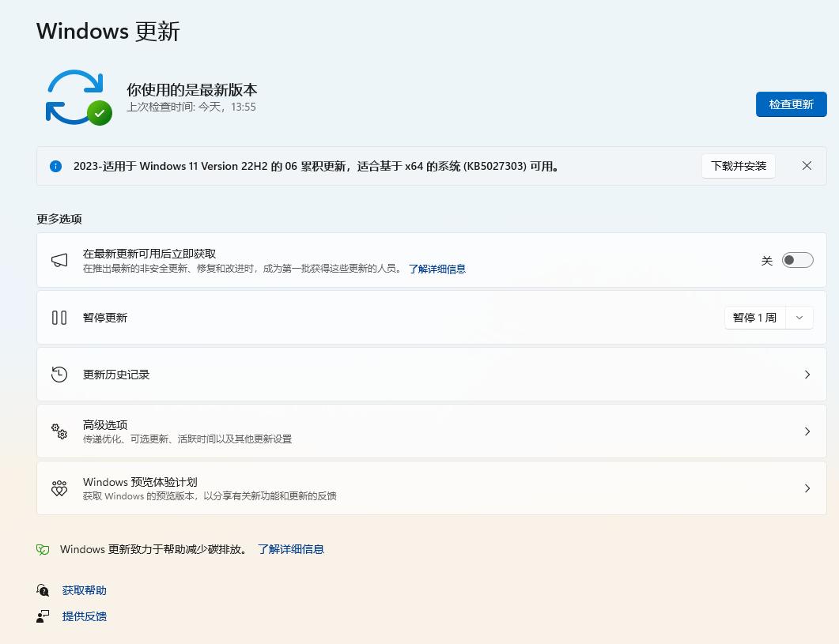Click 下载并安装 for KB5027303
Image resolution: width=839 pixels, height=644 pixels.
738,166
